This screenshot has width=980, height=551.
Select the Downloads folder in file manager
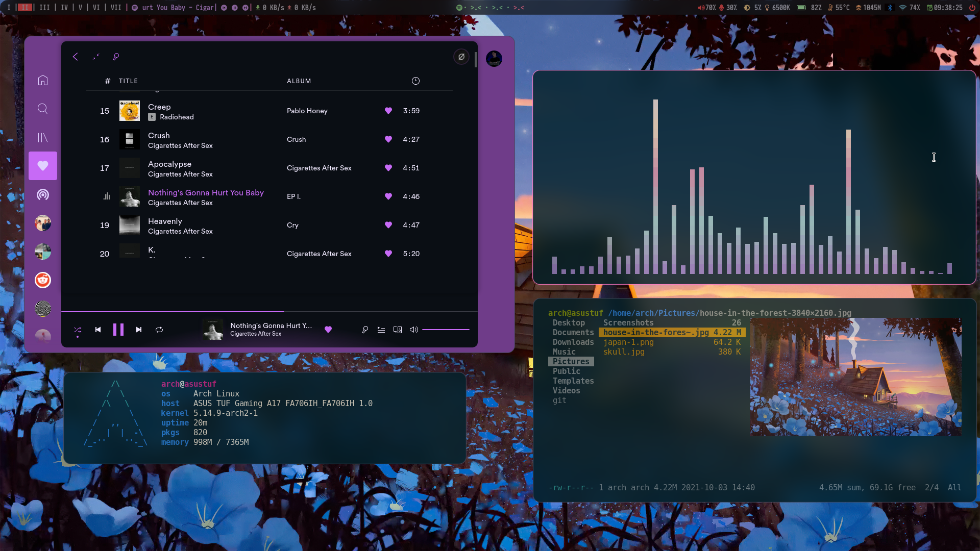click(573, 342)
